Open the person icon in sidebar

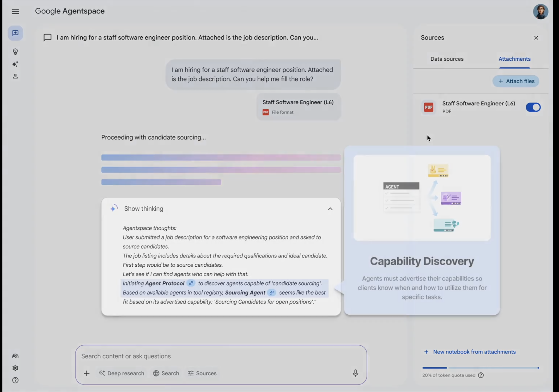click(15, 77)
